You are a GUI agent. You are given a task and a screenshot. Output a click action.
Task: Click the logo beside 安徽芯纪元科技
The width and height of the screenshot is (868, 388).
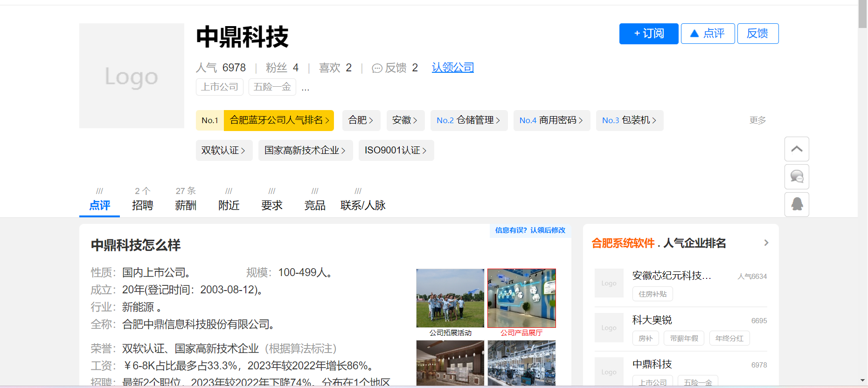pos(609,283)
